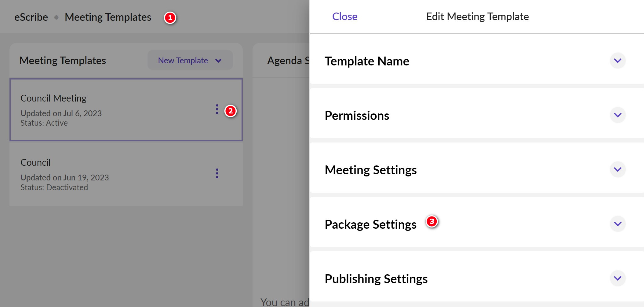644x307 pixels.
Task: Click the Agenda panel header
Action: pos(288,61)
